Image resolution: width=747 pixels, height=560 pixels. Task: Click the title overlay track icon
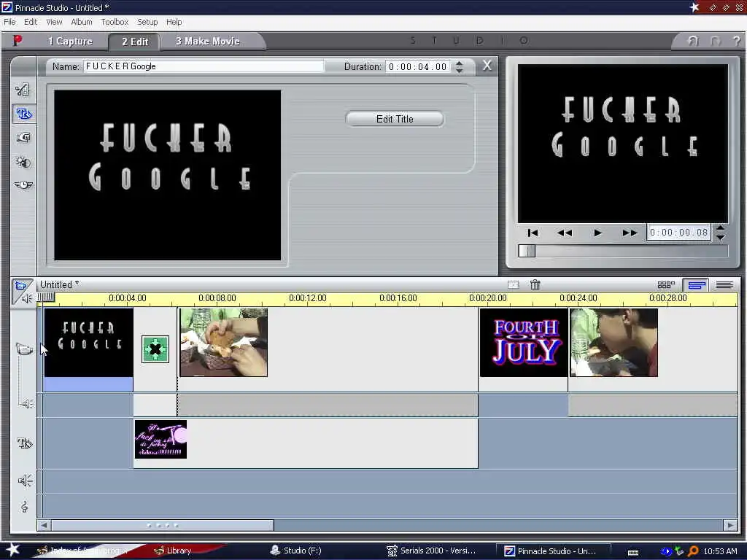pyautogui.click(x=24, y=443)
